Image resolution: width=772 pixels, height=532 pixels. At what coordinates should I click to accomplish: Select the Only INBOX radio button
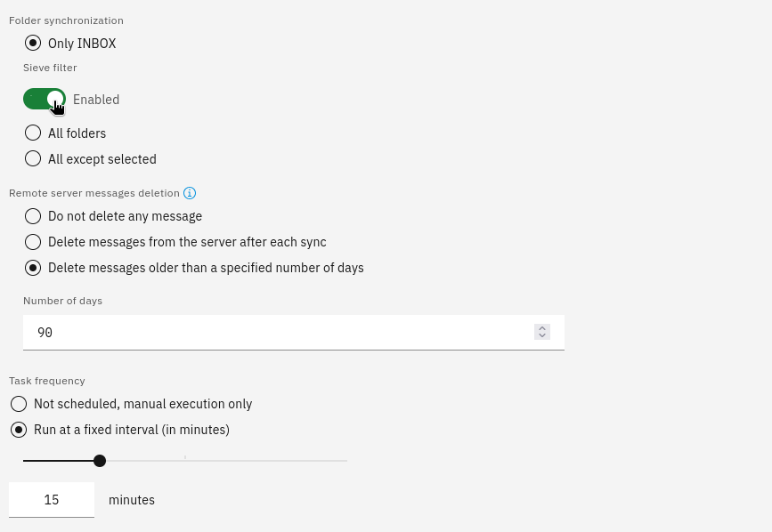33,44
